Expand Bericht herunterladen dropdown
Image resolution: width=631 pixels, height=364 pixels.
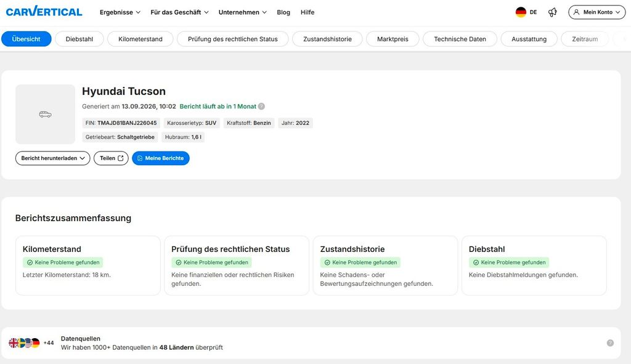pyautogui.click(x=53, y=158)
